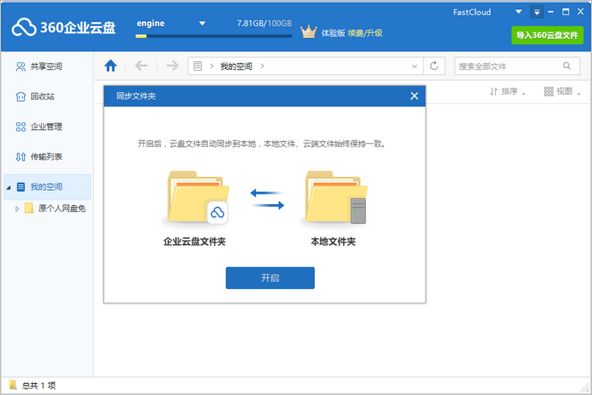Expand the 原个人网盘免 tree node
Image resolution: width=592 pixels, height=395 pixels.
[17, 208]
